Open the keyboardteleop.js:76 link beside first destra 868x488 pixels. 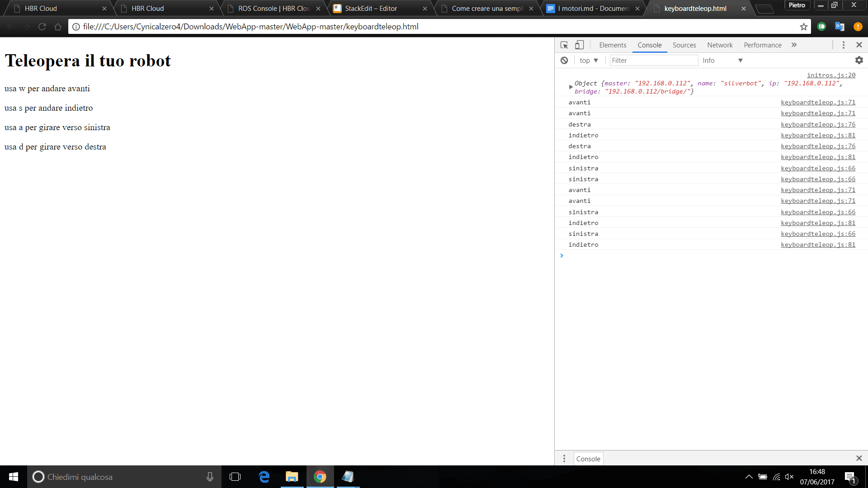tap(818, 125)
